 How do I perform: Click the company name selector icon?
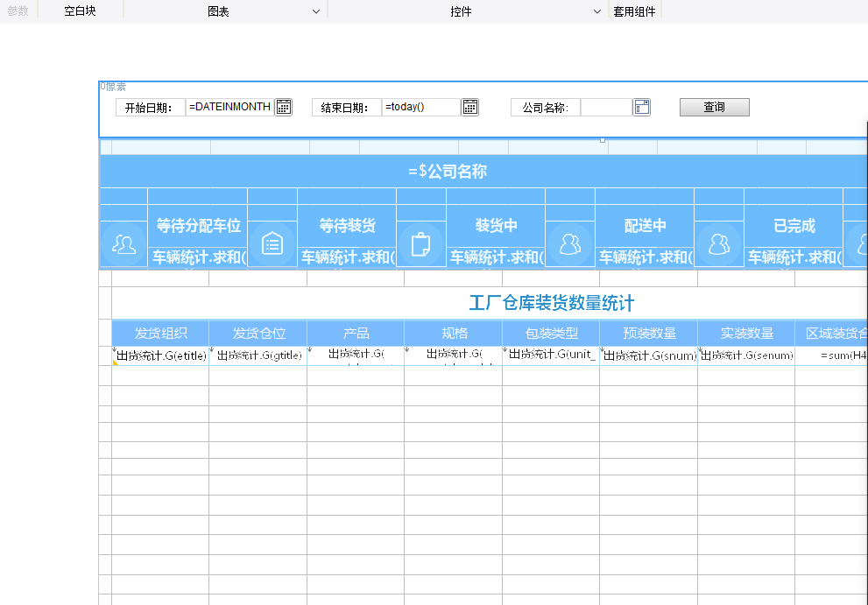click(x=642, y=107)
